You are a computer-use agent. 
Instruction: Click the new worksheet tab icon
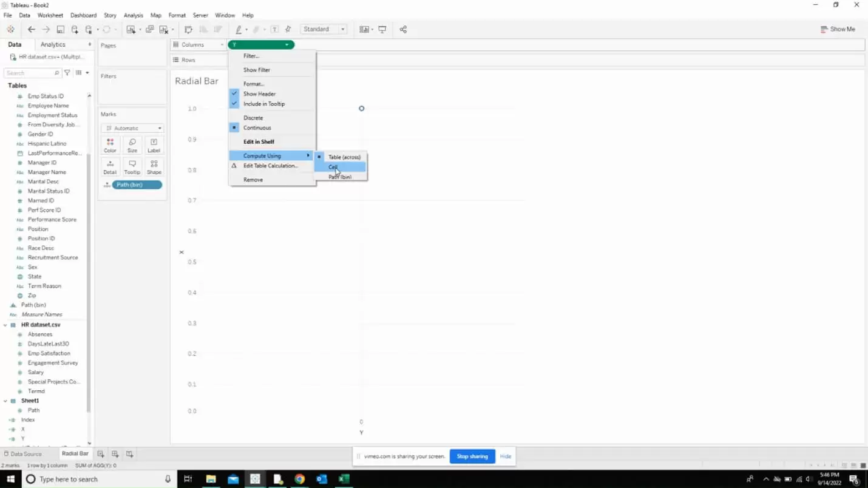pos(101,453)
